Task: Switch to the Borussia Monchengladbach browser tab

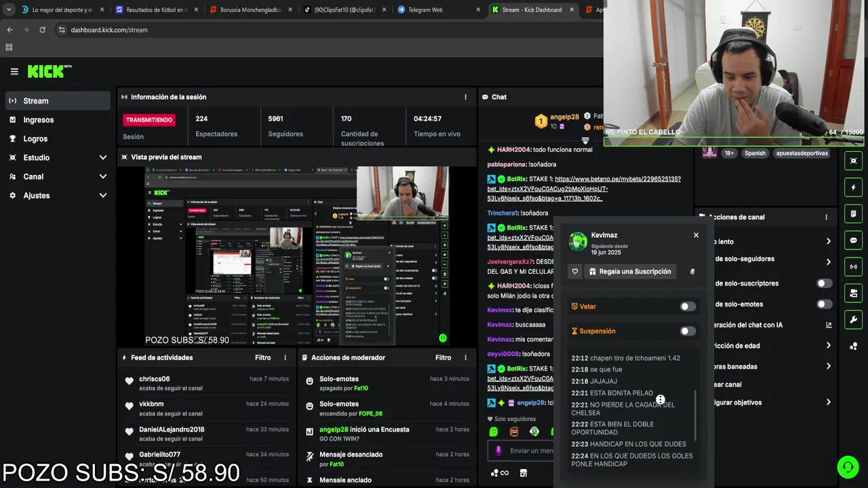Action: (250, 9)
